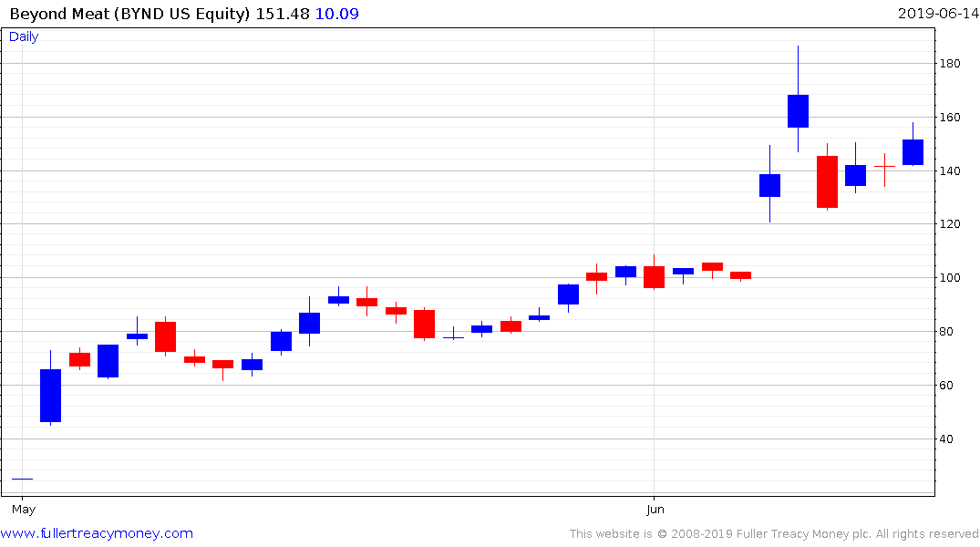
Task: Click the 40 price axis label
Action: (946, 439)
